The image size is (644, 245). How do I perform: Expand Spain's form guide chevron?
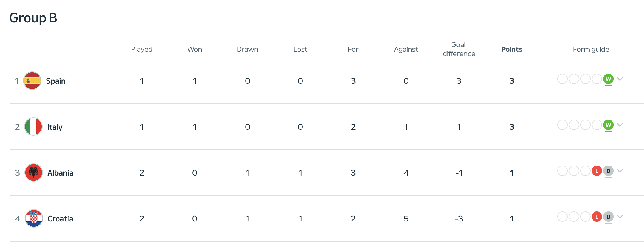(x=620, y=79)
